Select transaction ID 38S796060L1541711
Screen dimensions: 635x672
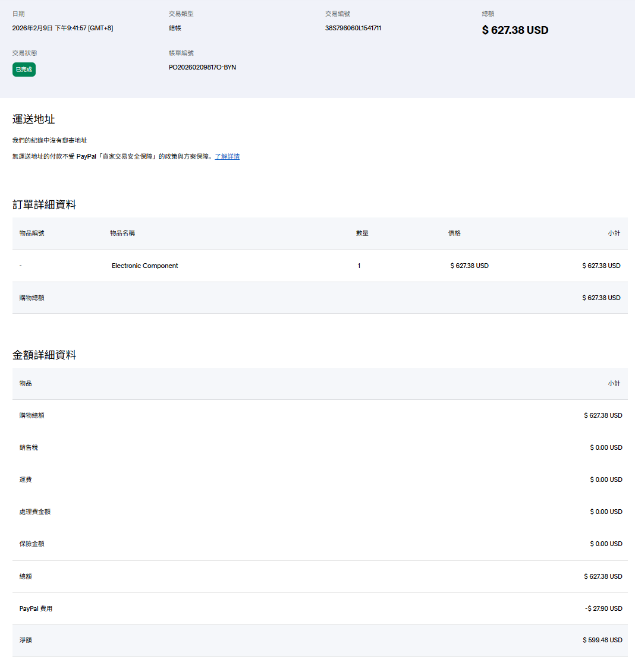353,28
